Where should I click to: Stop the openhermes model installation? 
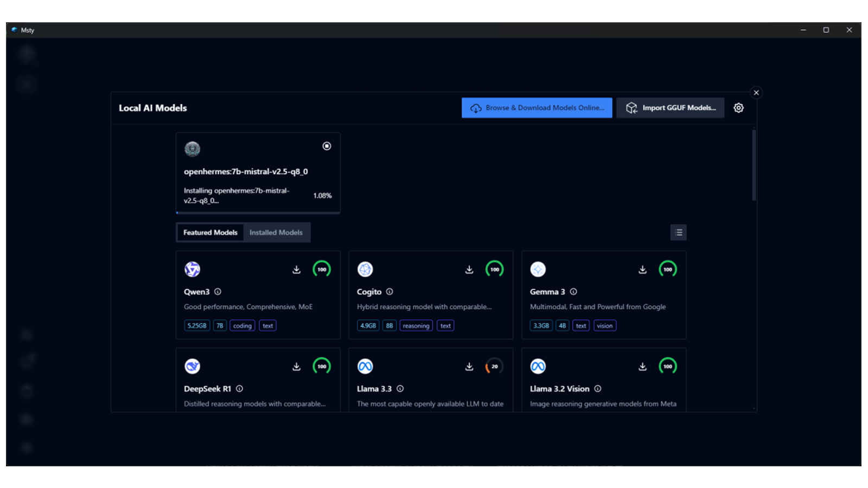tap(327, 146)
